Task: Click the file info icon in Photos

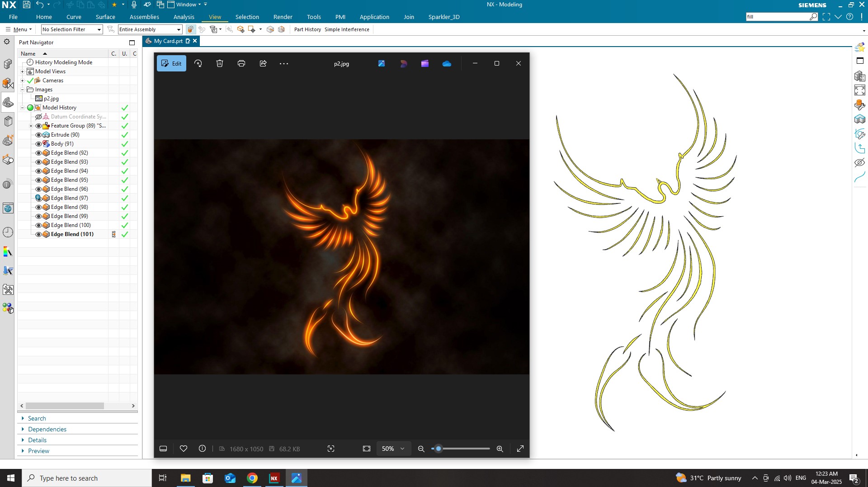Action: [x=203, y=449]
